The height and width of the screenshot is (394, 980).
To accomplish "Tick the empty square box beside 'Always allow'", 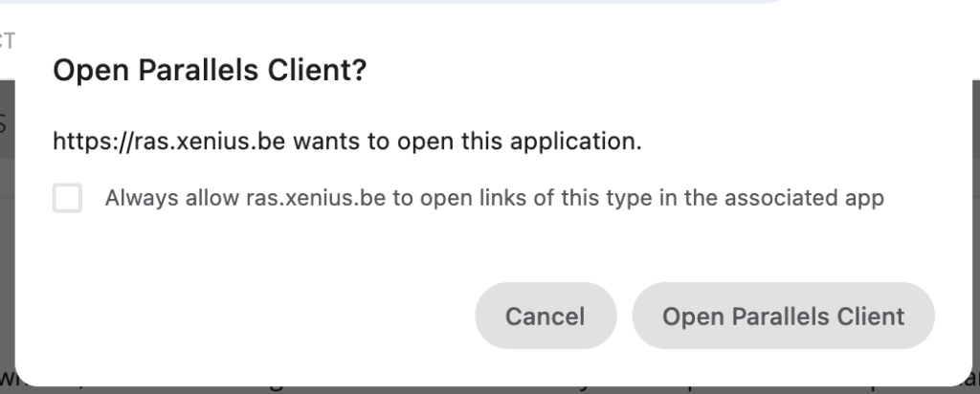I will (67, 199).
